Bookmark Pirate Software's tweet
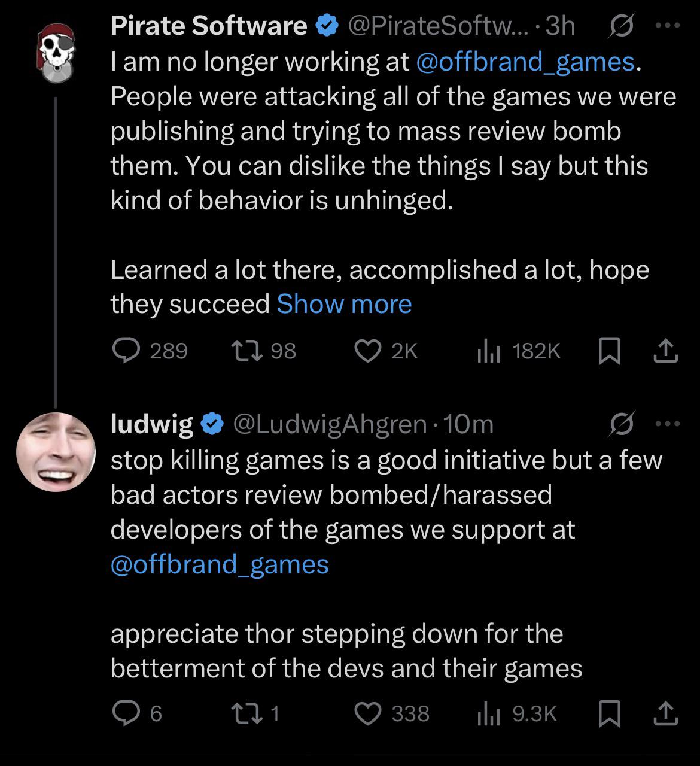Image resolution: width=700 pixels, height=766 pixels. click(609, 352)
